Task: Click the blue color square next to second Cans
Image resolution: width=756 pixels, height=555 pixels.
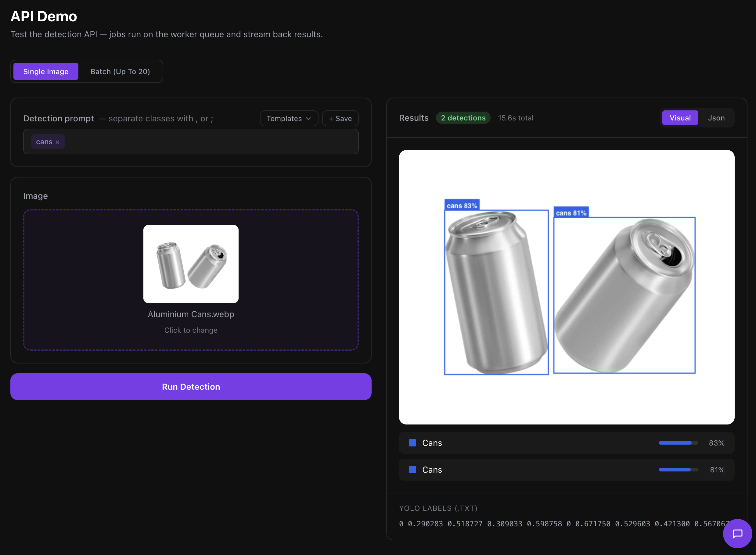Action: point(412,470)
